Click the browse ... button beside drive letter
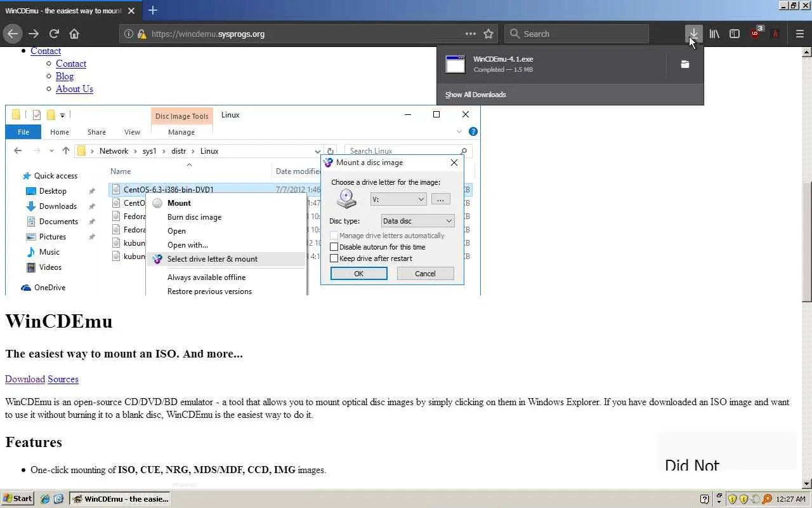Screen dimensions: 812x508 tap(440, 199)
